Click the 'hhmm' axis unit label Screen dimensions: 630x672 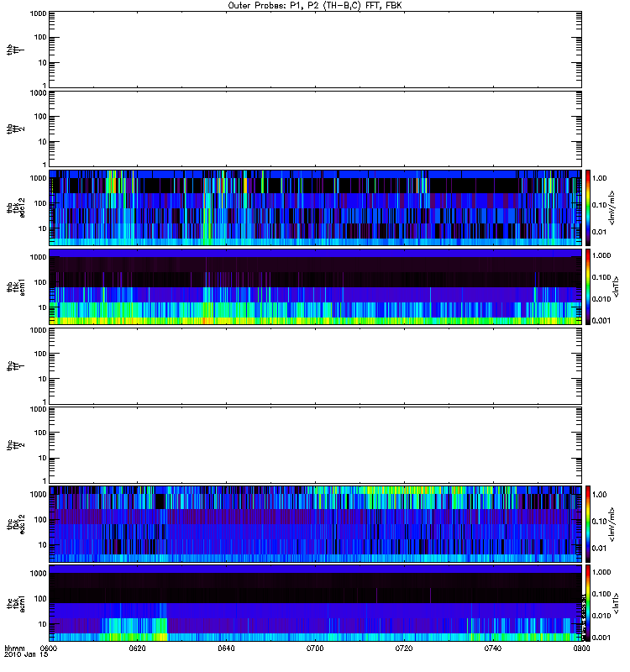(x=14, y=648)
